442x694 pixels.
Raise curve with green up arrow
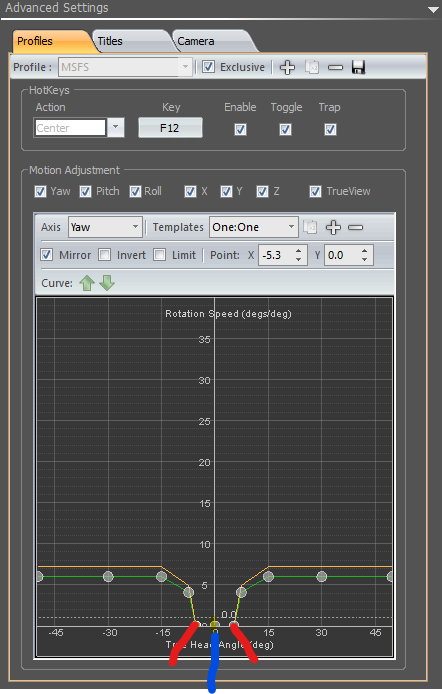pos(87,283)
